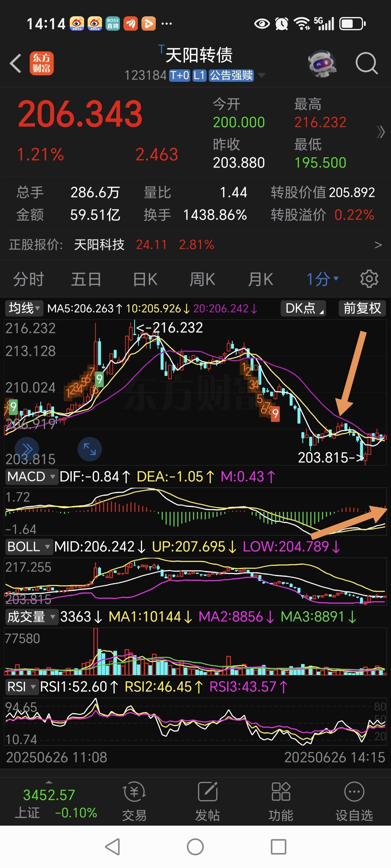
Task: Tap Android recent apps square button
Action: click(278, 847)
